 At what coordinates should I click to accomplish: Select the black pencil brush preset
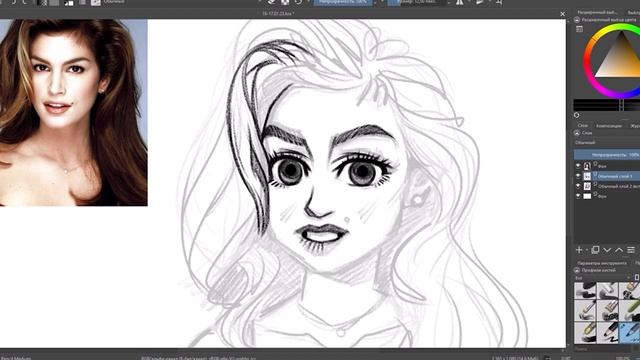(x=607, y=333)
